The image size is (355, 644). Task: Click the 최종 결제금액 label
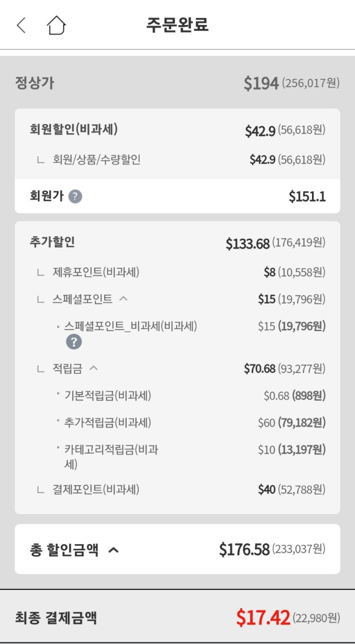56,618
